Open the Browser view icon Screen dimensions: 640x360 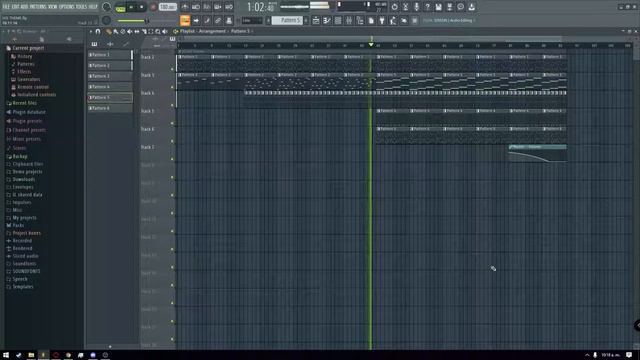coord(360,20)
